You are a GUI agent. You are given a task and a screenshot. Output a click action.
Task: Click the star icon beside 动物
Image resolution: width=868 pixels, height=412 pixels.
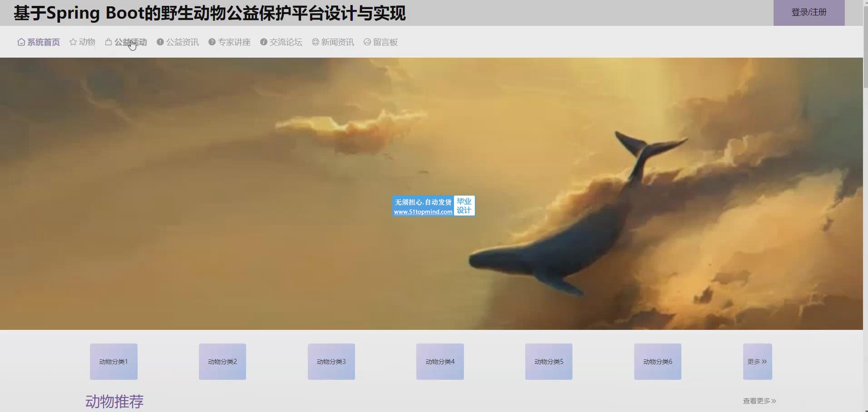73,42
